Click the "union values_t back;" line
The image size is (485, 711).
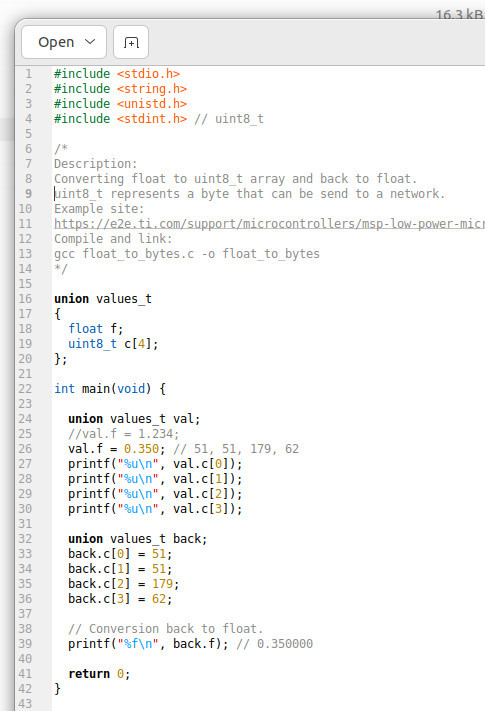pyautogui.click(x=138, y=539)
